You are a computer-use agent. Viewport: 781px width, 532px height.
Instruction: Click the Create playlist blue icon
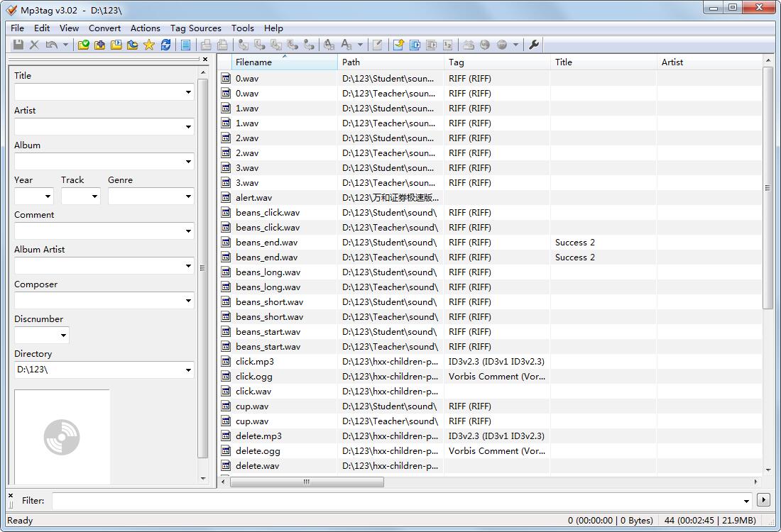coord(415,45)
